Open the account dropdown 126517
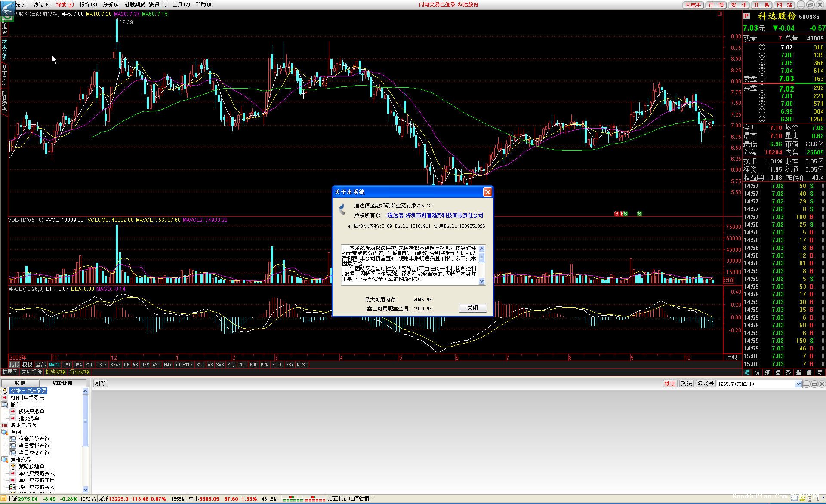 tap(798, 384)
